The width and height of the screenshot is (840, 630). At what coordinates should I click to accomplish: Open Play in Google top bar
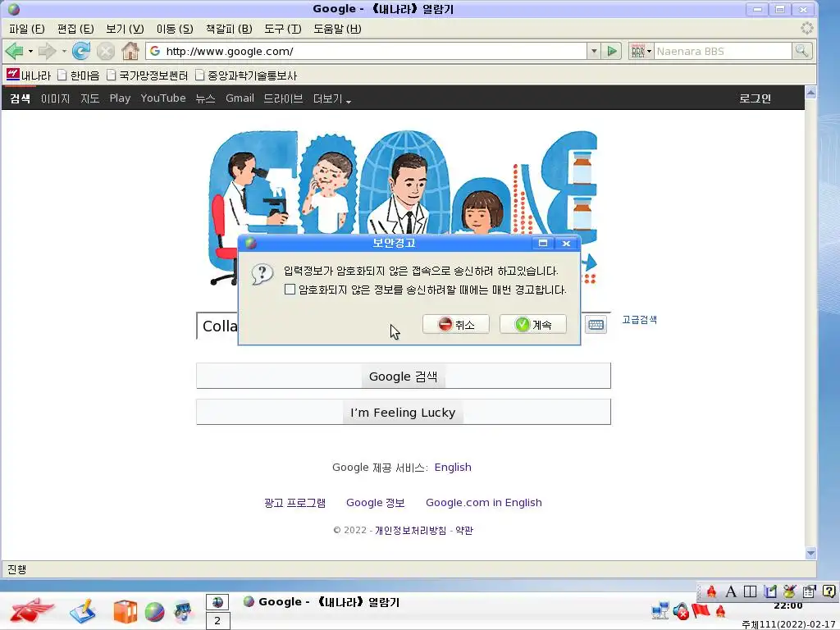tap(120, 98)
